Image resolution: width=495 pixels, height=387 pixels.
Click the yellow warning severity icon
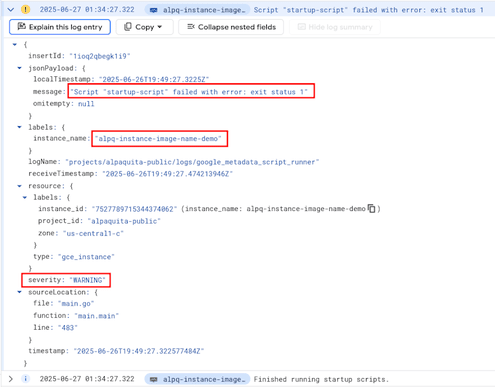click(x=25, y=9)
